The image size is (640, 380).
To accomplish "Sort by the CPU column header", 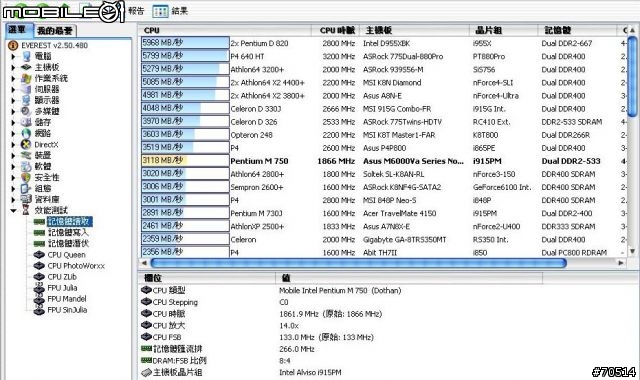I will point(225,30).
